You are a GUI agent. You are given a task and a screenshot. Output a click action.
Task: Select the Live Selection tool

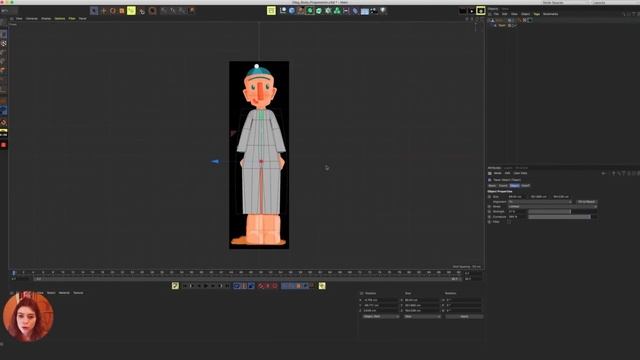94,11
